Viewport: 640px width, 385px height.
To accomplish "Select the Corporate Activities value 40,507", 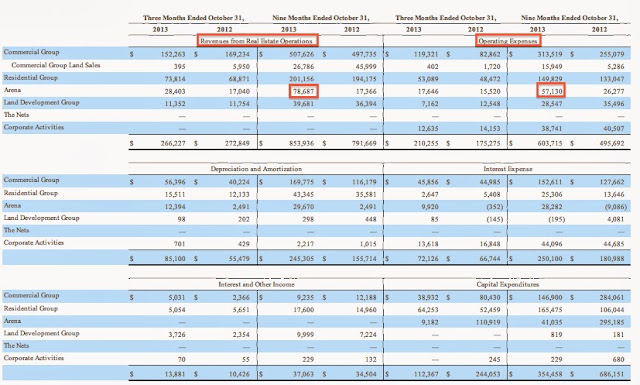I will [614, 128].
